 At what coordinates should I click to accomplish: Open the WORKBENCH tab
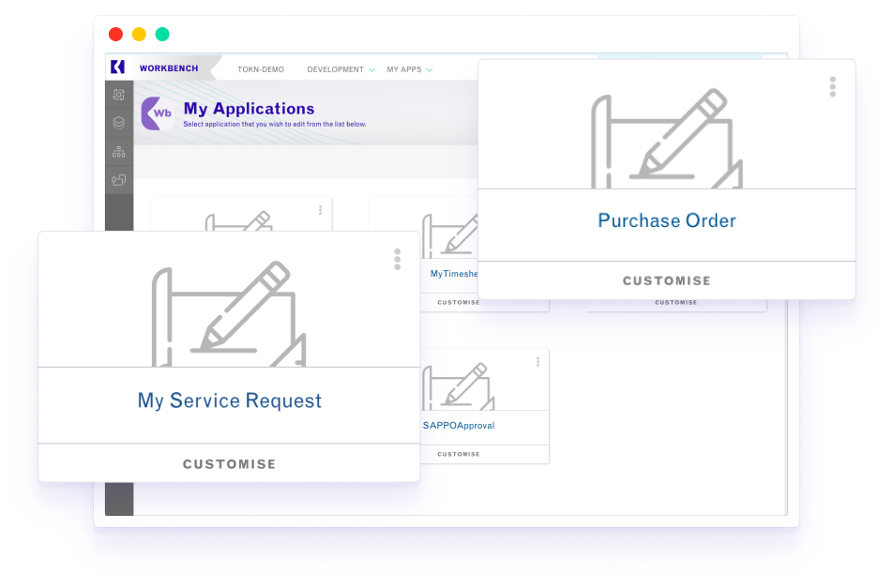(169, 68)
